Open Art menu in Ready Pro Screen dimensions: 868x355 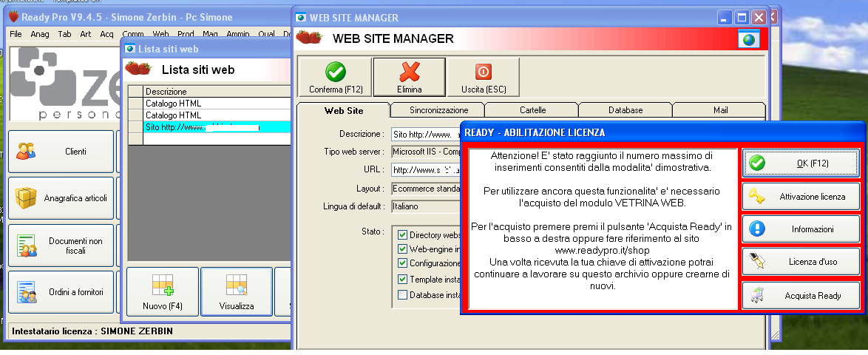coord(86,34)
